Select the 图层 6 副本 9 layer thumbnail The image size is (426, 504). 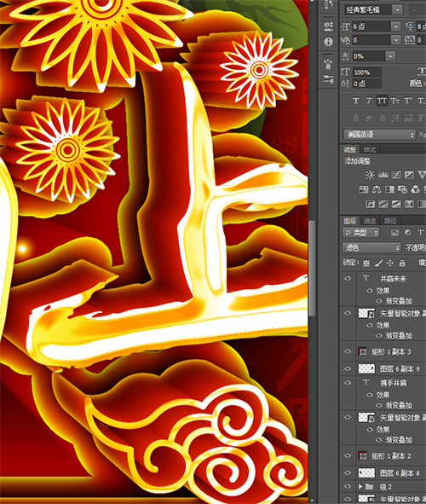[366, 368]
